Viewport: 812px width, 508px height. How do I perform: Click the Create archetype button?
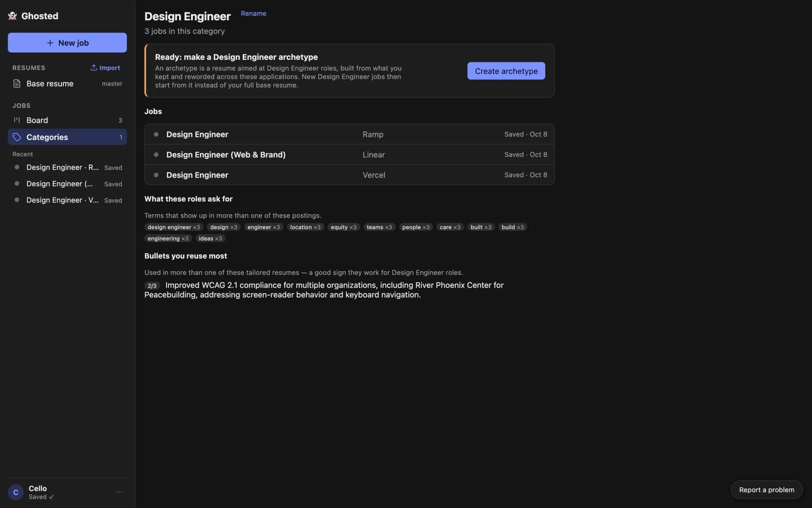506,71
